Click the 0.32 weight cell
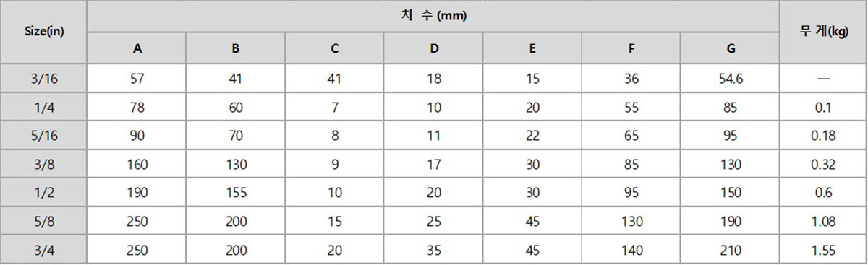 click(823, 164)
